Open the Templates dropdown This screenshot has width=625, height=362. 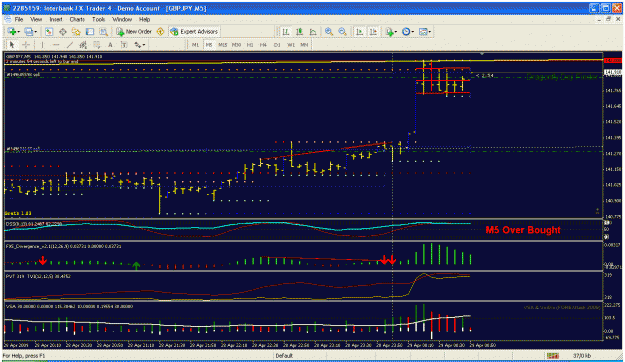point(425,31)
